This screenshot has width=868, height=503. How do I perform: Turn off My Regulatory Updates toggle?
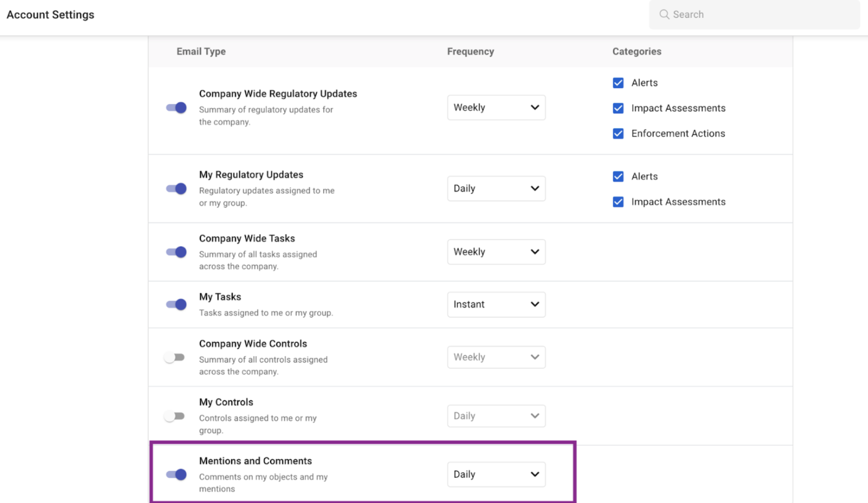[177, 189]
